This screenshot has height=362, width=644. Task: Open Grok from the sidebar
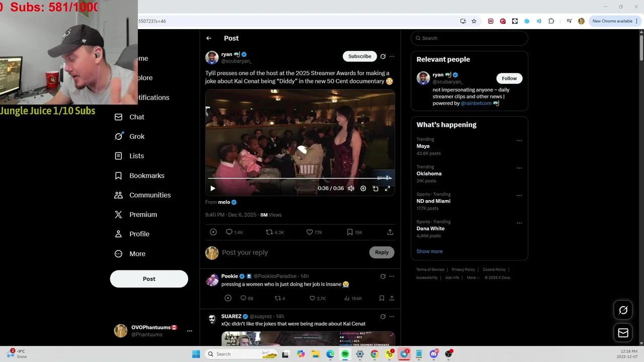[x=130, y=136]
